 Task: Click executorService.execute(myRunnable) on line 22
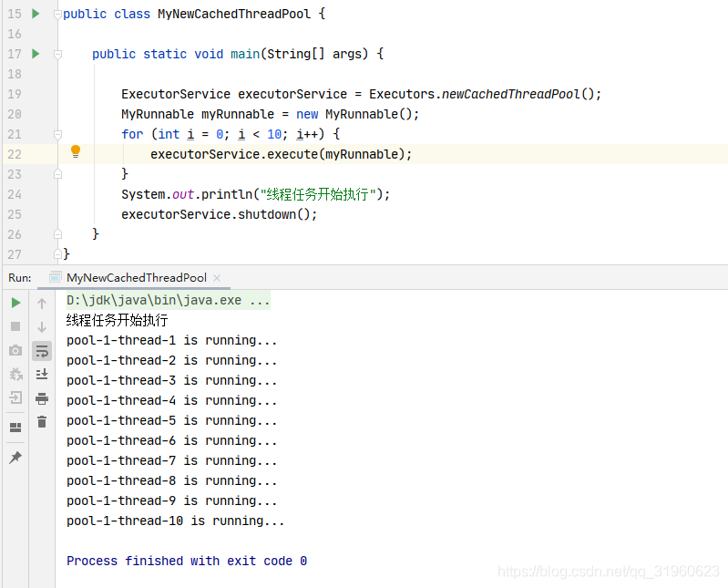tap(281, 154)
